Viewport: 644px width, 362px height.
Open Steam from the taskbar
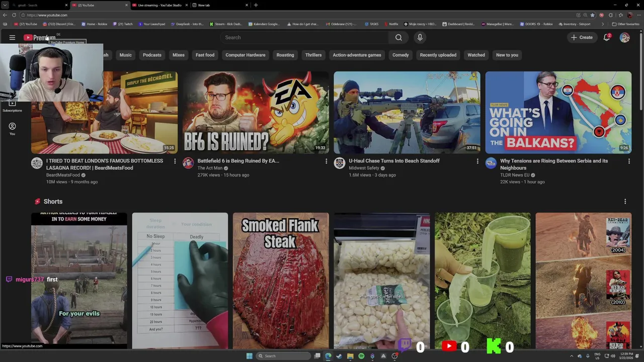coord(339,356)
